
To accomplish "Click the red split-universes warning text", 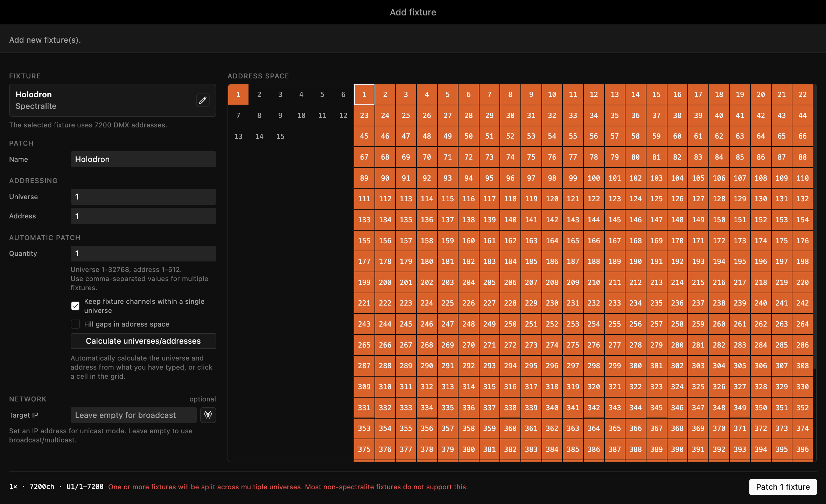I will coord(288,487).
